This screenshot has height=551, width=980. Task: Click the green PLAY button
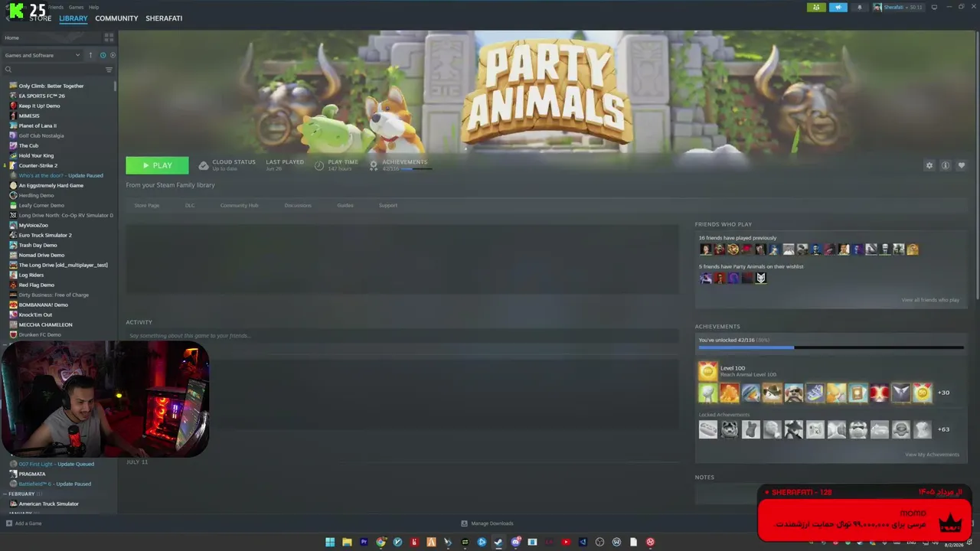(157, 165)
